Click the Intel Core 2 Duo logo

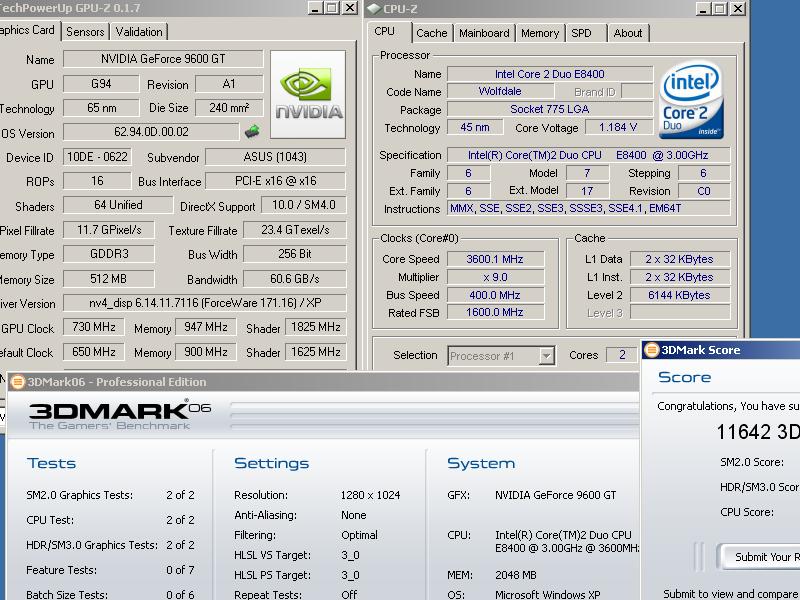point(691,101)
